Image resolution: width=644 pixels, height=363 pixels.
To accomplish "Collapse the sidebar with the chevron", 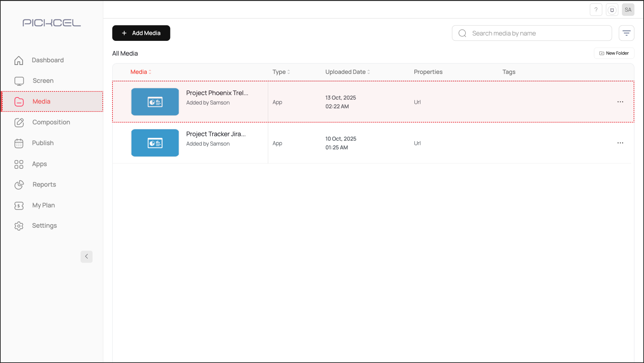I will (86, 257).
